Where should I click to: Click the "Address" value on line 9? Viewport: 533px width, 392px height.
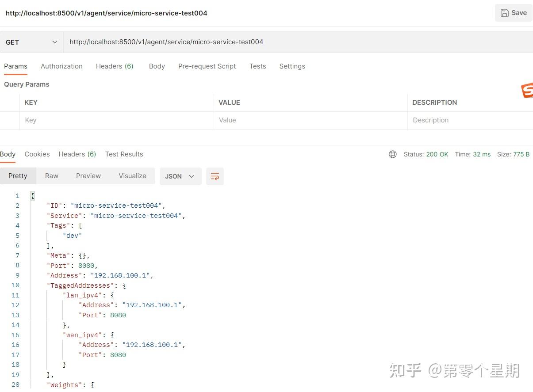tap(120, 275)
